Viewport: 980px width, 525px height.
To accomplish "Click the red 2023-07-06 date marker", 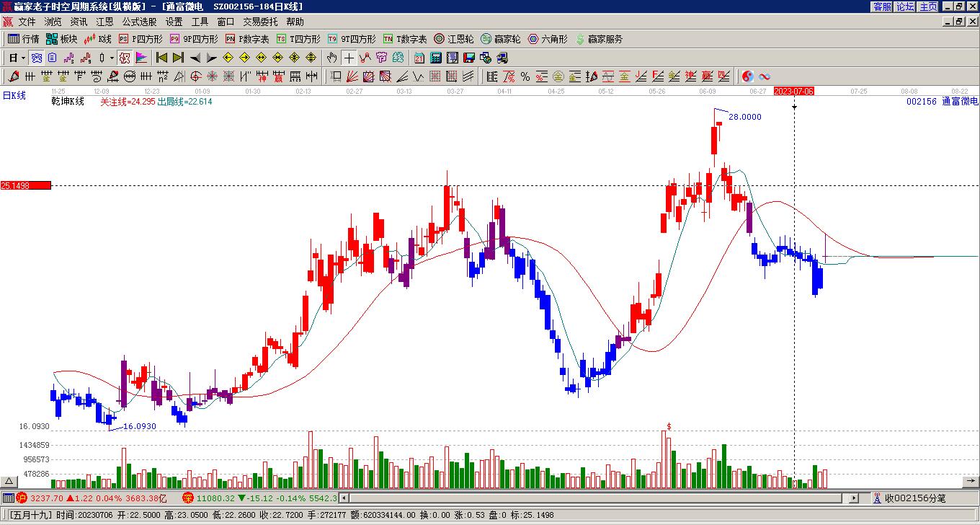I will tap(793, 91).
